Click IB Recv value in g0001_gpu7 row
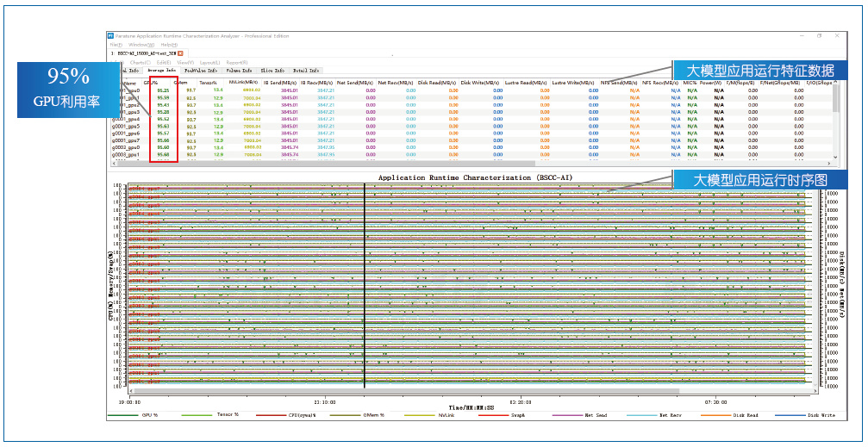This screenshot has height=447, width=868. tap(326, 140)
